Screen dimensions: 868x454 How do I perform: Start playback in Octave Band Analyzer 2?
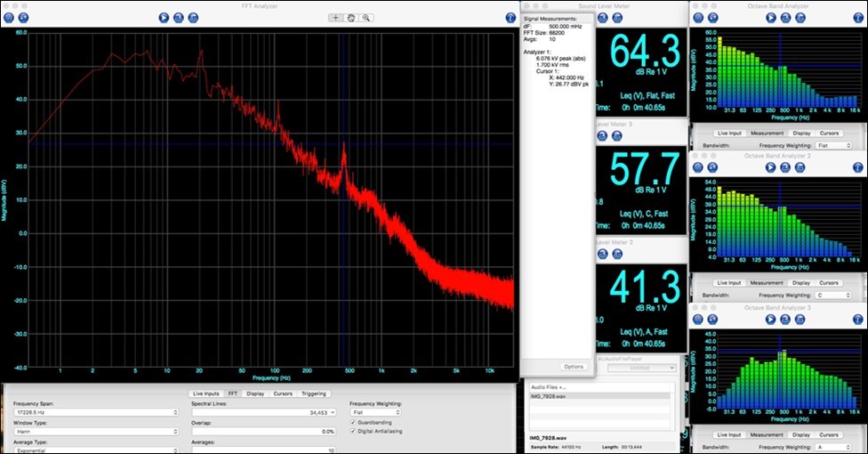771,166
